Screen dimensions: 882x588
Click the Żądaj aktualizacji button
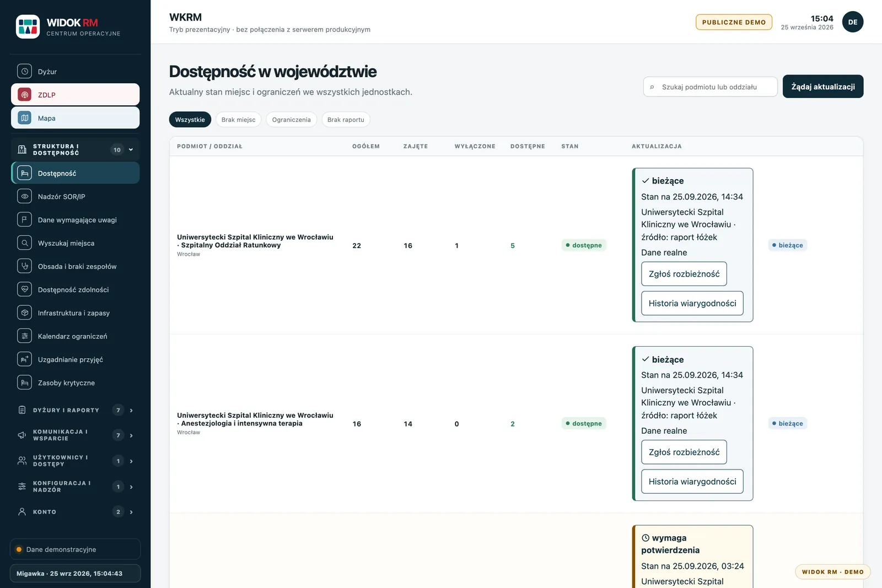(823, 87)
